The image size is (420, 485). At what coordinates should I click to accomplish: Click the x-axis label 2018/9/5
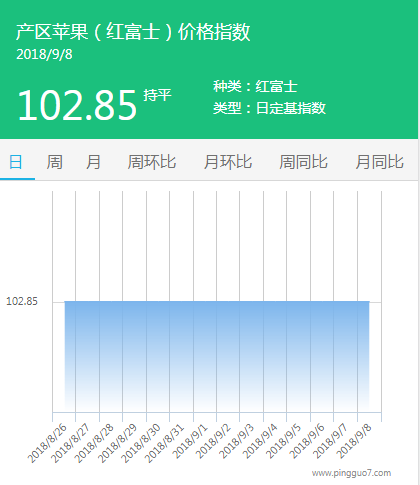click(284, 441)
